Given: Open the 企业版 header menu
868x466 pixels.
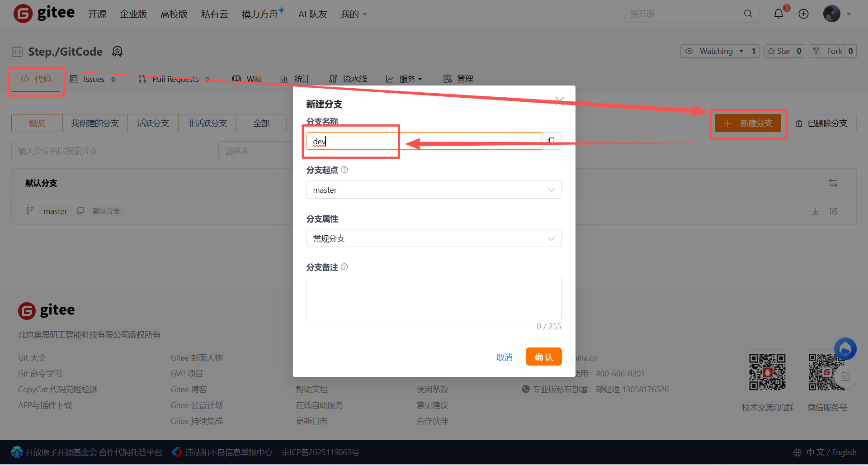Looking at the screenshot, I should pos(133,14).
